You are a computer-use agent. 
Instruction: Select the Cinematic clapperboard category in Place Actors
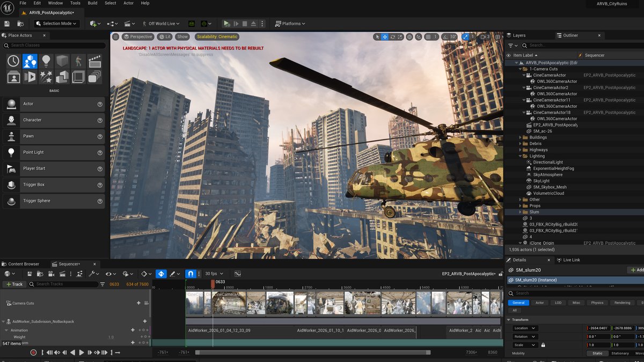point(94,61)
